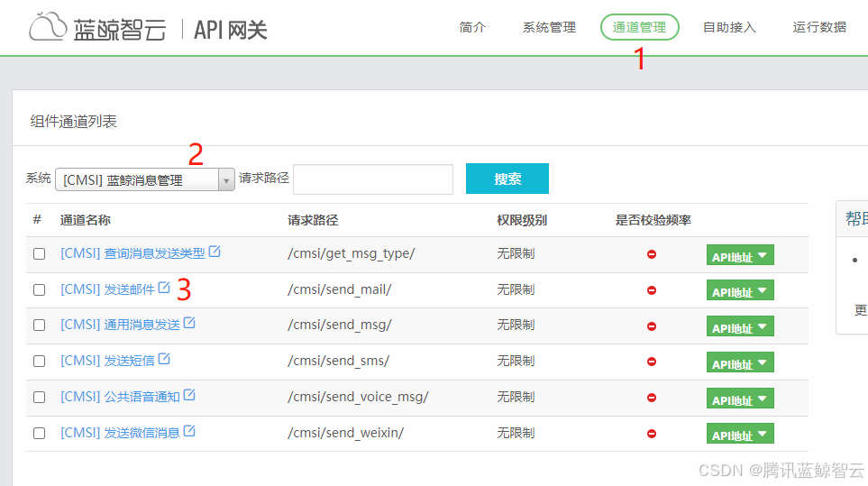
Task: Click edit icon next to 公共语音通知
Action: [x=189, y=395]
